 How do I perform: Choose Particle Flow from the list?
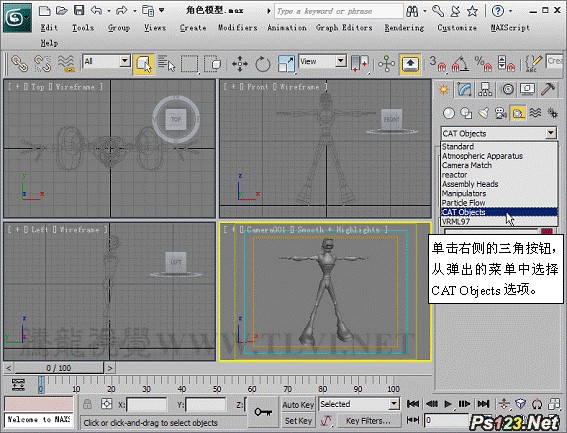click(x=499, y=203)
